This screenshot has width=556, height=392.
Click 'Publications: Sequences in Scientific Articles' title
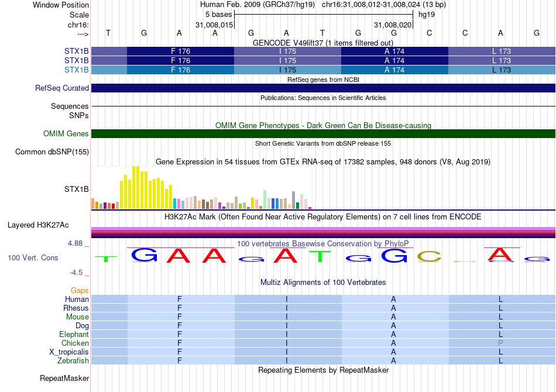(323, 98)
